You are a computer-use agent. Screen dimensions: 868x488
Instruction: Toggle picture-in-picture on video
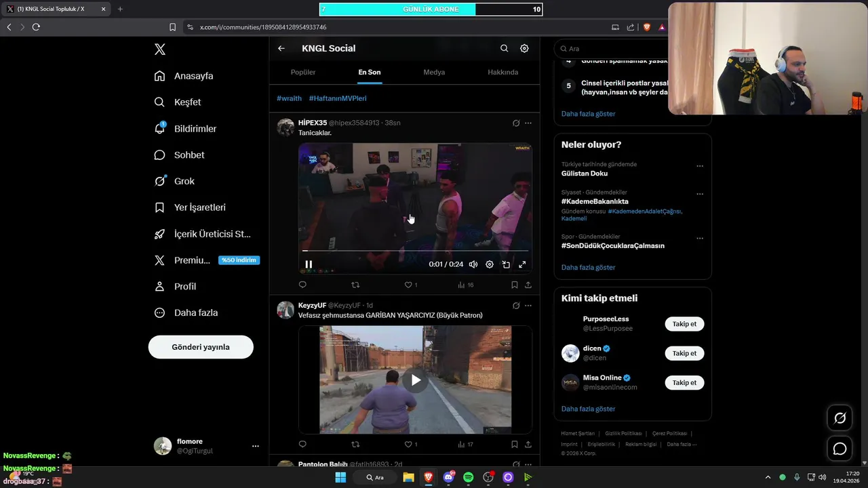(506, 264)
